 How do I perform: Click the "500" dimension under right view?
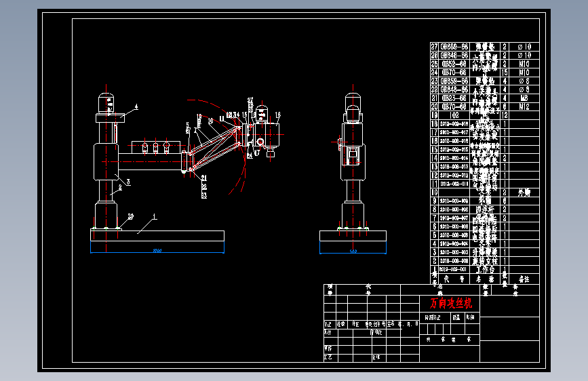353,252
